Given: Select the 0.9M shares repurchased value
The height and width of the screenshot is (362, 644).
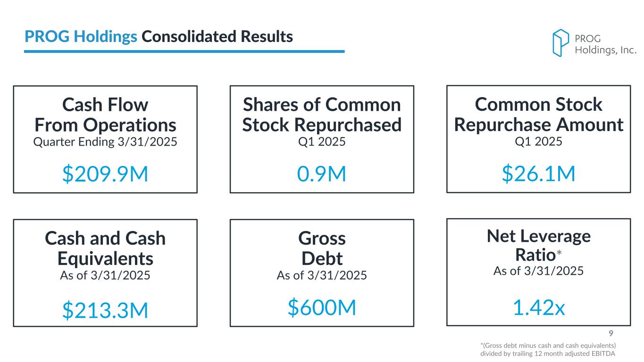Looking at the screenshot, I should tap(322, 174).
